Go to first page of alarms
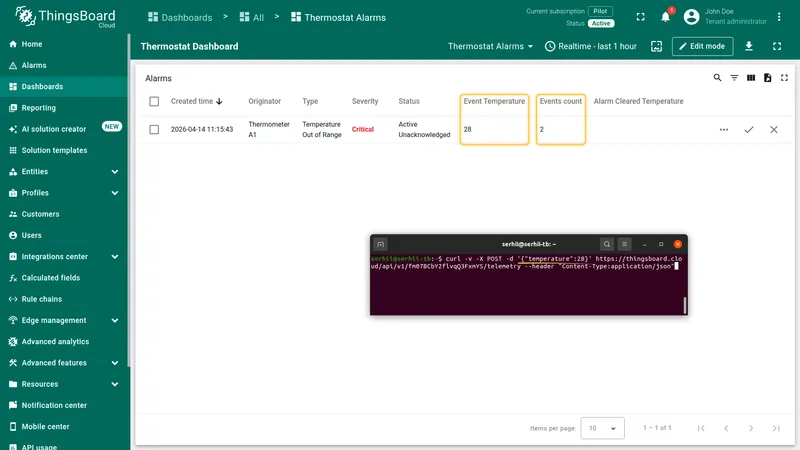 pyautogui.click(x=701, y=428)
